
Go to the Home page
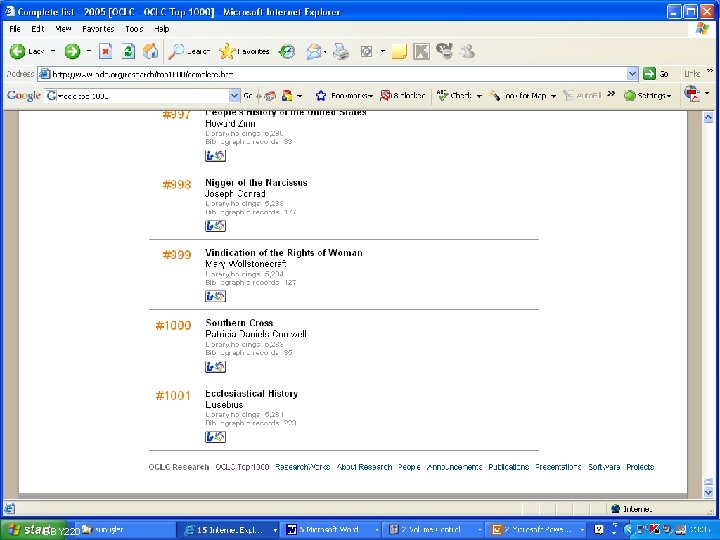[x=151, y=51]
